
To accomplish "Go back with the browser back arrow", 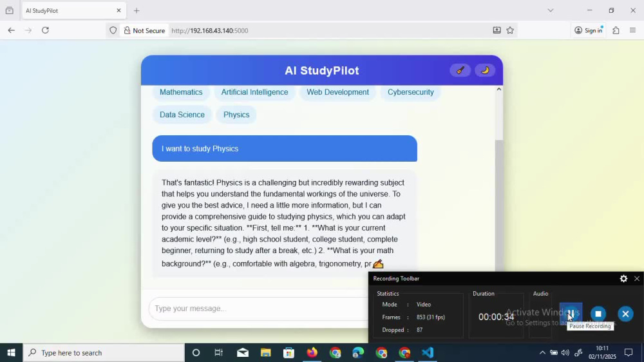I will [11, 30].
